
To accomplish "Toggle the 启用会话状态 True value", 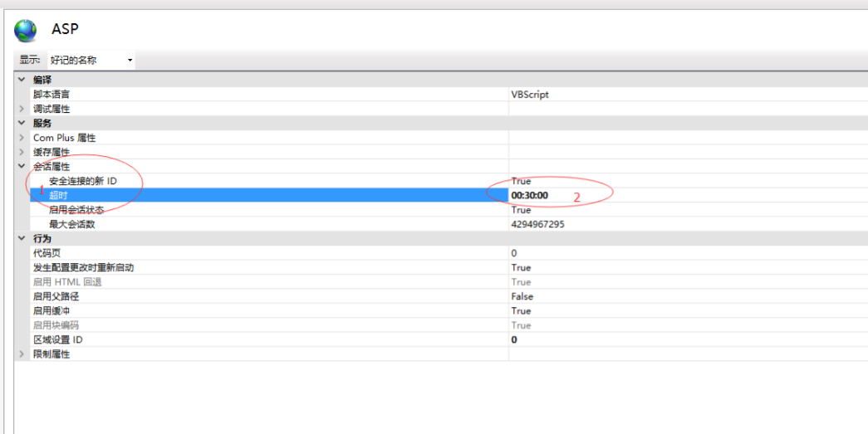I will [x=521, y=210].
